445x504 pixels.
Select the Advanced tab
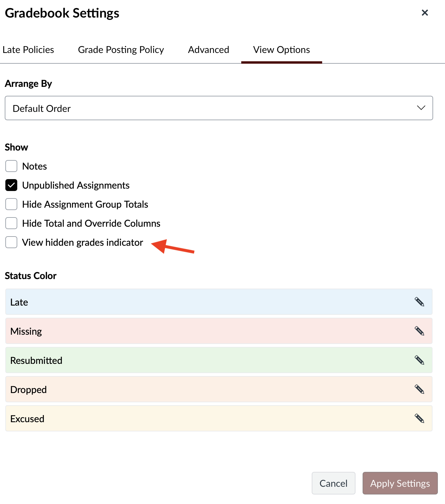[208, 49]
